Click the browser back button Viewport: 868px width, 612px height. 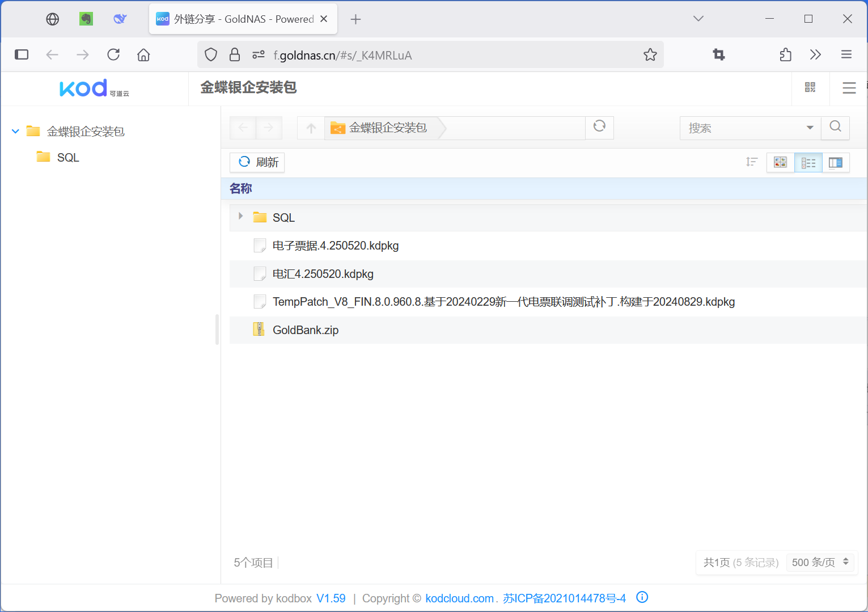tap(52, 54)
